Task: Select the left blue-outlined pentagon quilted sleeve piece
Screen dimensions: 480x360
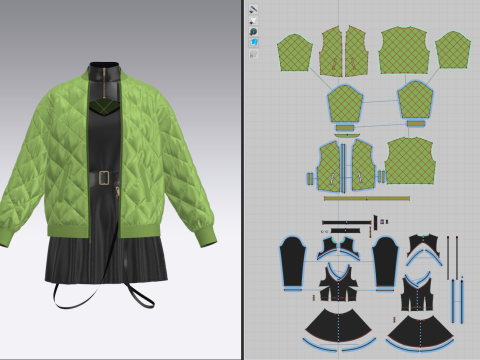Action: [345, 104]
